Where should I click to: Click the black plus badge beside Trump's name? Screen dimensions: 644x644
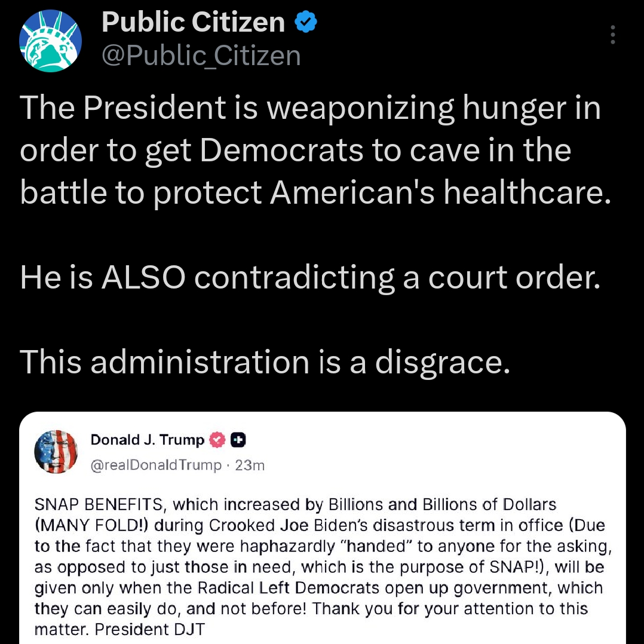point(239,441)
